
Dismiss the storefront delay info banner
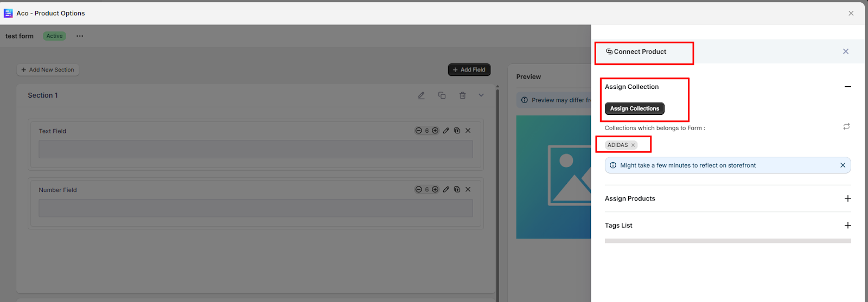click(843, 165)
